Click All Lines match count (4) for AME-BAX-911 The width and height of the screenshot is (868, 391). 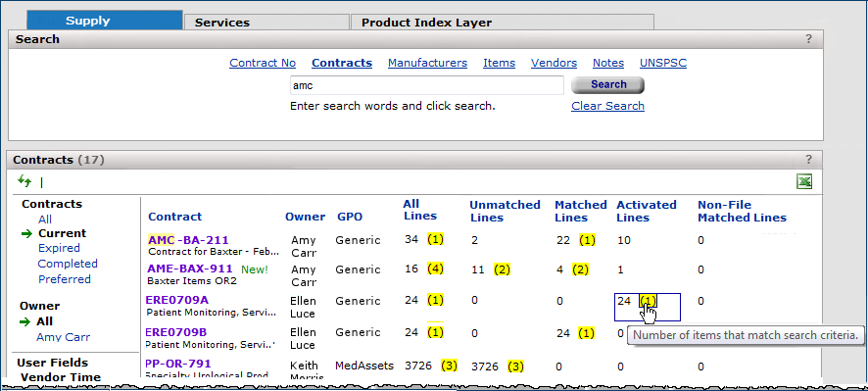click(x=436, y=269)
